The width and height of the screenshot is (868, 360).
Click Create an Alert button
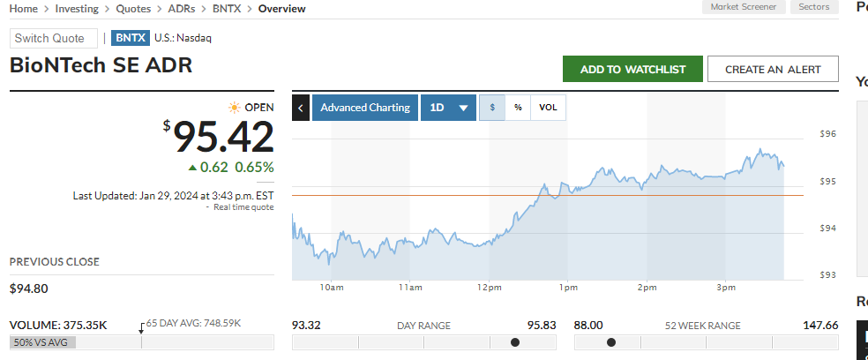point(773,70)
